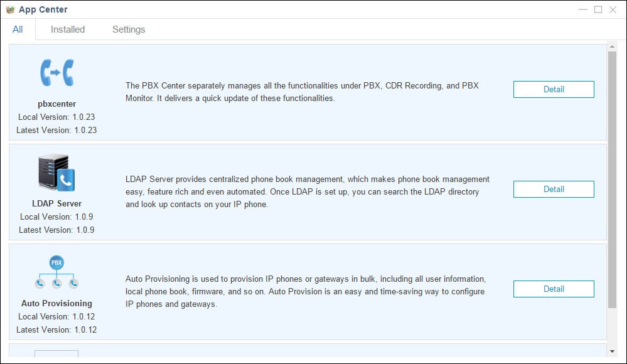The width and height of the screenshot is (627, 364).
Task: Click the pbxcenter phone transfer icon
Action: (56, 72)
